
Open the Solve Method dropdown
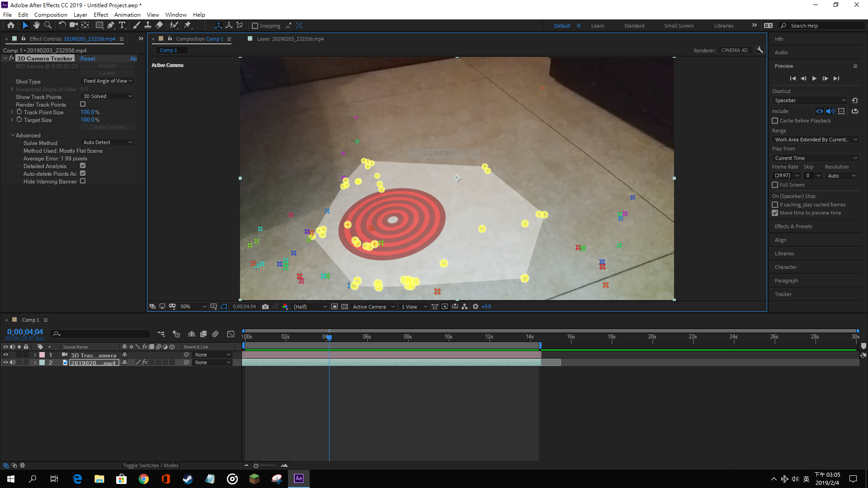(x=108, y=142)
